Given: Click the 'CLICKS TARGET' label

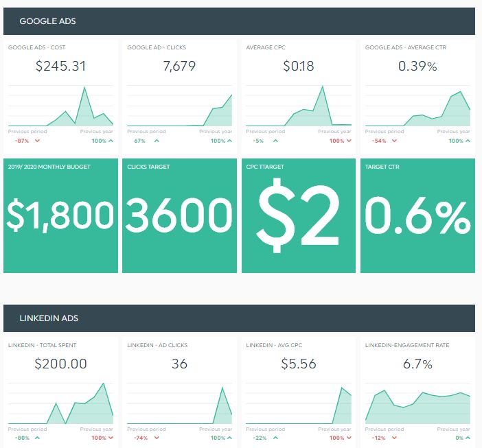Looking at the screenshot, I should [x=148, y=167].
